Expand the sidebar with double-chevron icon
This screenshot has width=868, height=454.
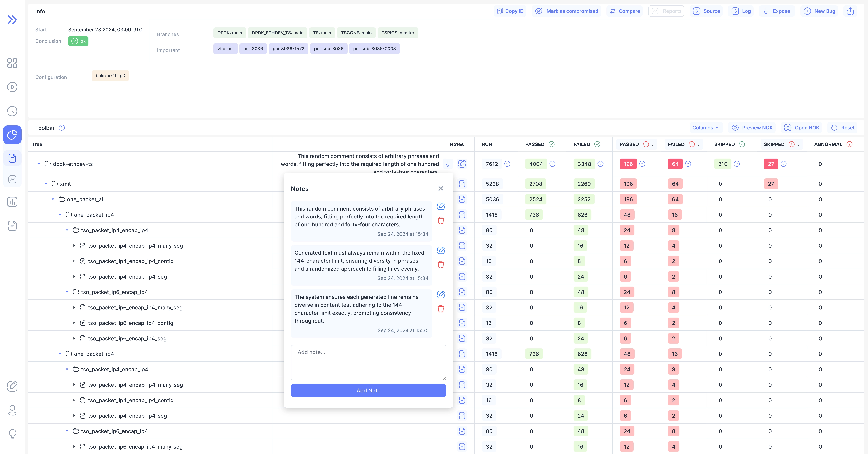12,20
